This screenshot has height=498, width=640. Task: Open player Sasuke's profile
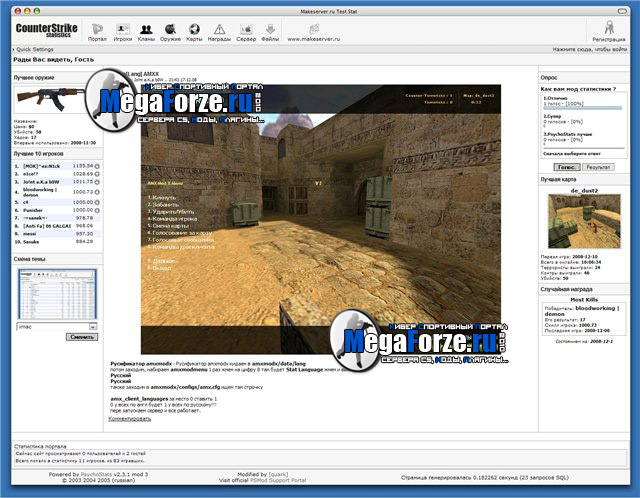click(x=31, y=242)
